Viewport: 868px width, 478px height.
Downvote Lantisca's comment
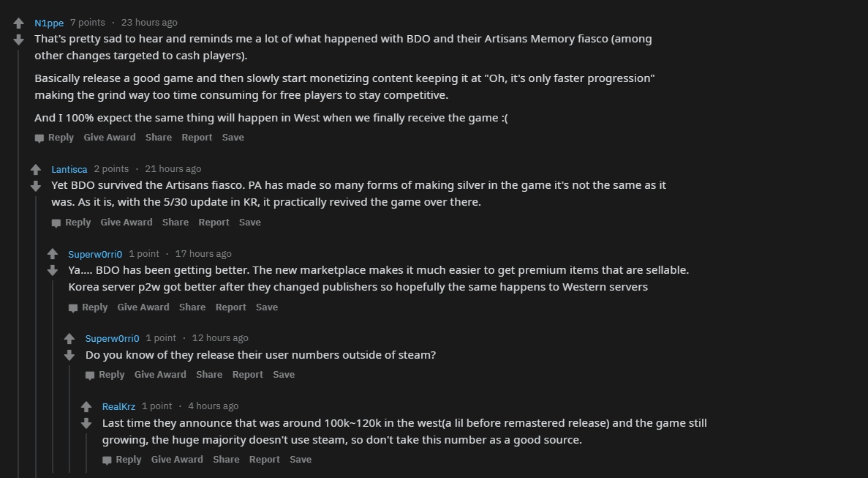(x=36, y=186)
